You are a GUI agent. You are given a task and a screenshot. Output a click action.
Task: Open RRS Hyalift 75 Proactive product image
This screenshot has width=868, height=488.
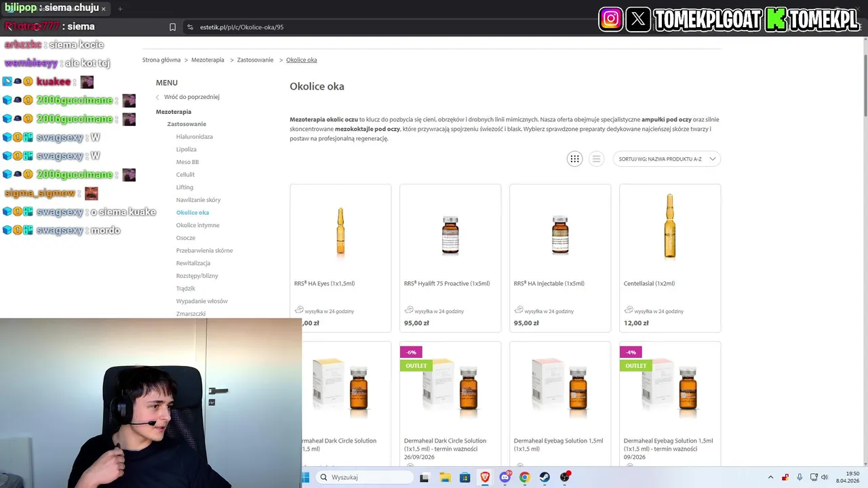tap(450, 234)
